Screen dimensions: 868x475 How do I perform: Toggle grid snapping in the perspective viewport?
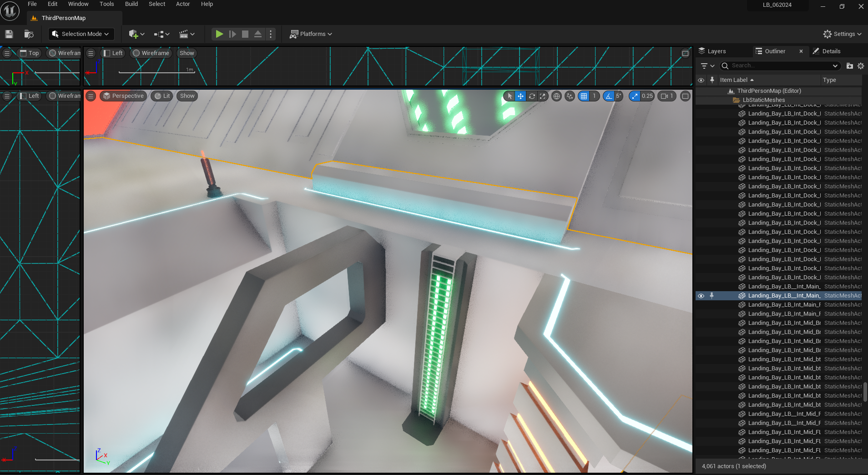tap(584, 96)
